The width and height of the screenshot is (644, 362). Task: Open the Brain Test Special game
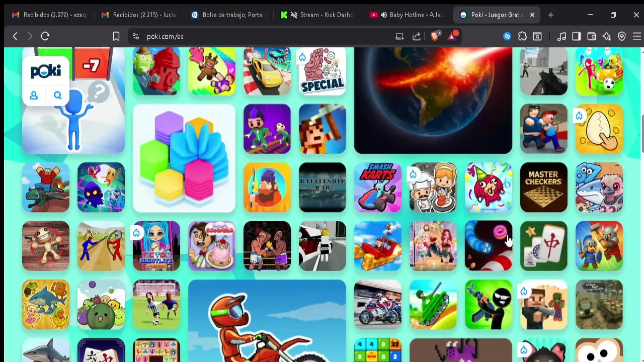[x=323, y=71]
